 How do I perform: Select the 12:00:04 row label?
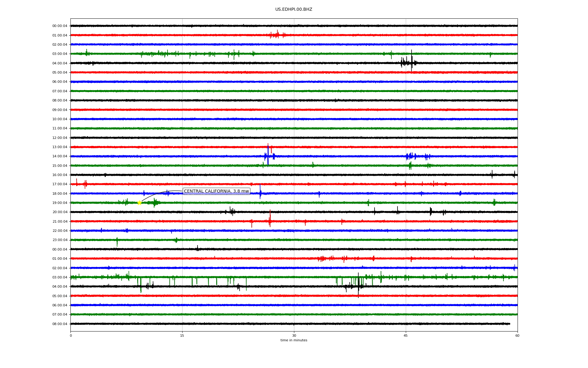[60, 138]
